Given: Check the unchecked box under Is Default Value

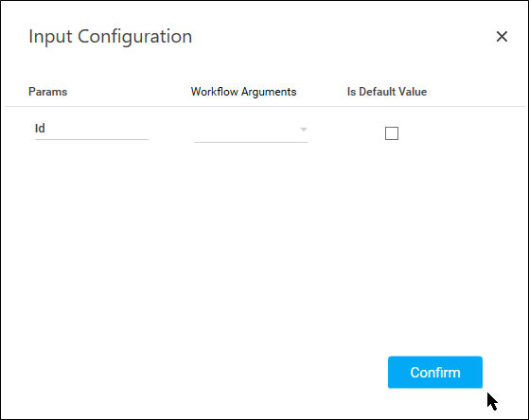Looking at the screenshot, I should coord(392,133).
